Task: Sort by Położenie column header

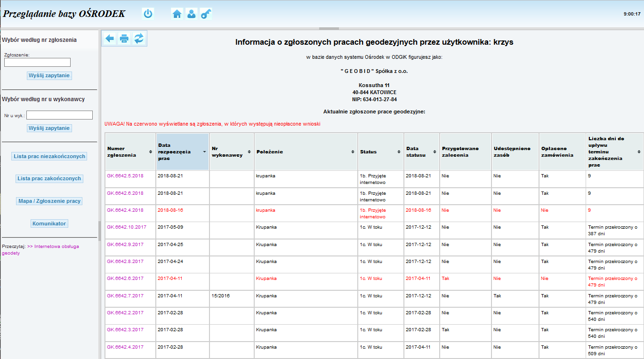Action: [306, 152]
